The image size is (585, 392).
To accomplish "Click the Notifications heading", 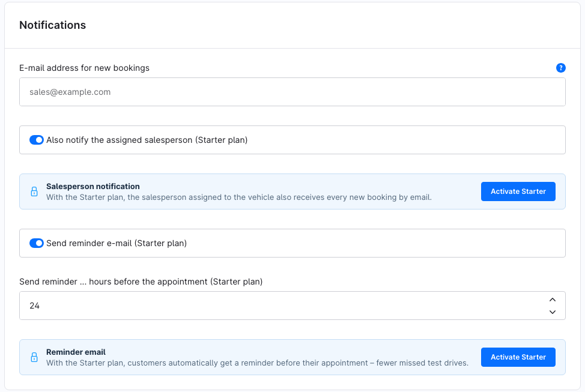I will 53,25.
